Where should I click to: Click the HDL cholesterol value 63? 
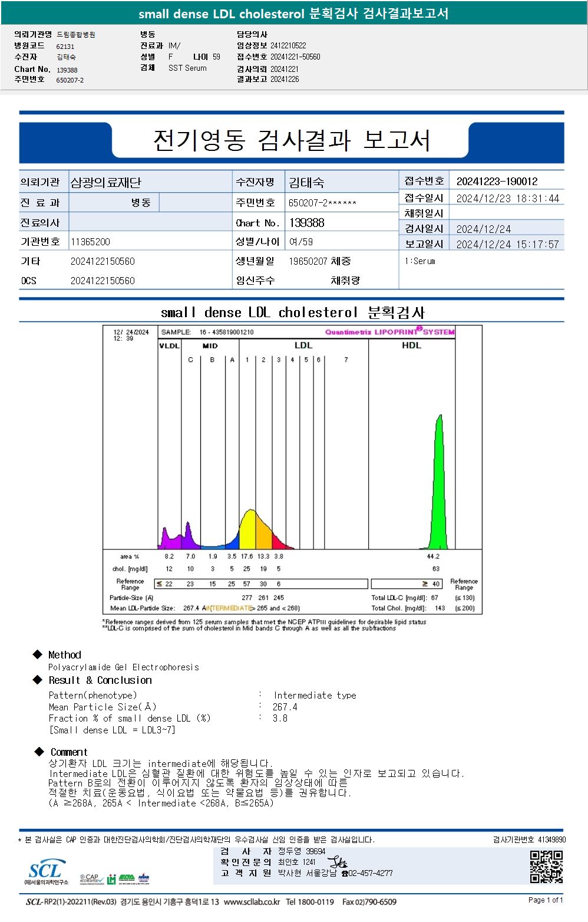(x=436, y=569)
